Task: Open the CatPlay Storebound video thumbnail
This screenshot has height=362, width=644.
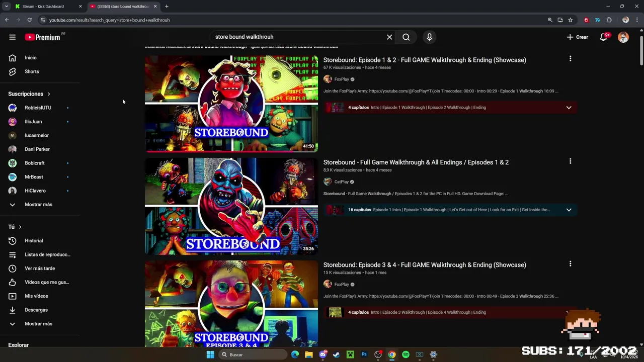Action: 231,206
